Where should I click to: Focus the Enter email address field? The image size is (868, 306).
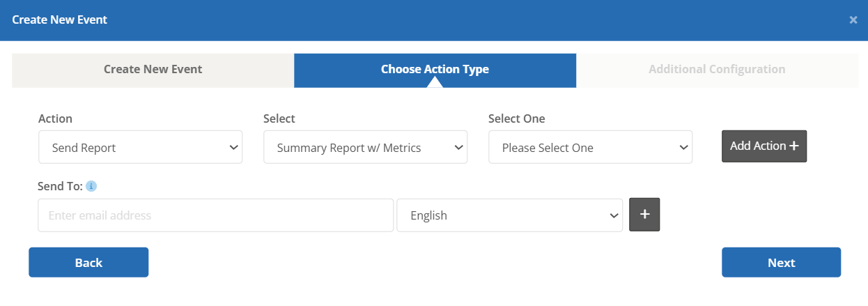point(215,215)
